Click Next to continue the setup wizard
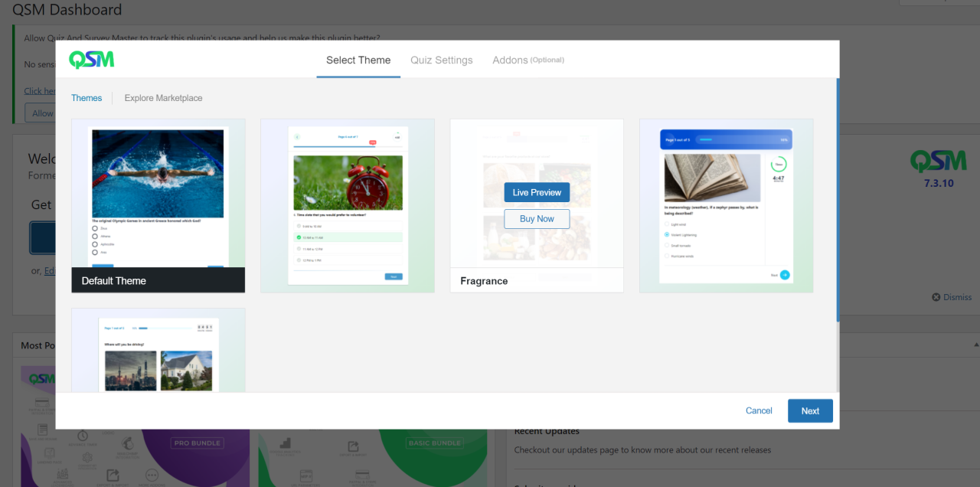The image size is (980, 487). pyautogui.click(x=810, y=410)
